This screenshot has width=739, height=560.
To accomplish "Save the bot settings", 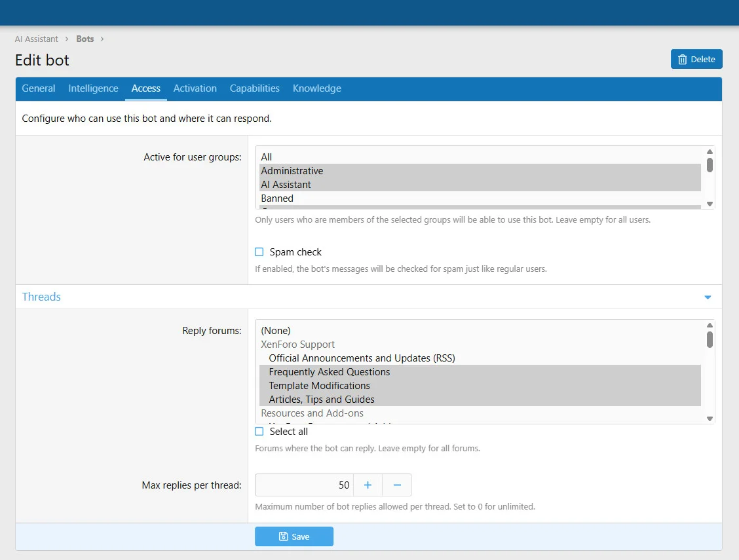I will pyautogui.click(x=294, y=536).
